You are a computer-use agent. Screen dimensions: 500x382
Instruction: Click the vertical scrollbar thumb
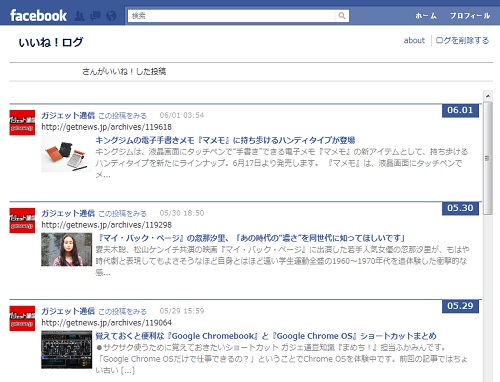click(488, 158)
